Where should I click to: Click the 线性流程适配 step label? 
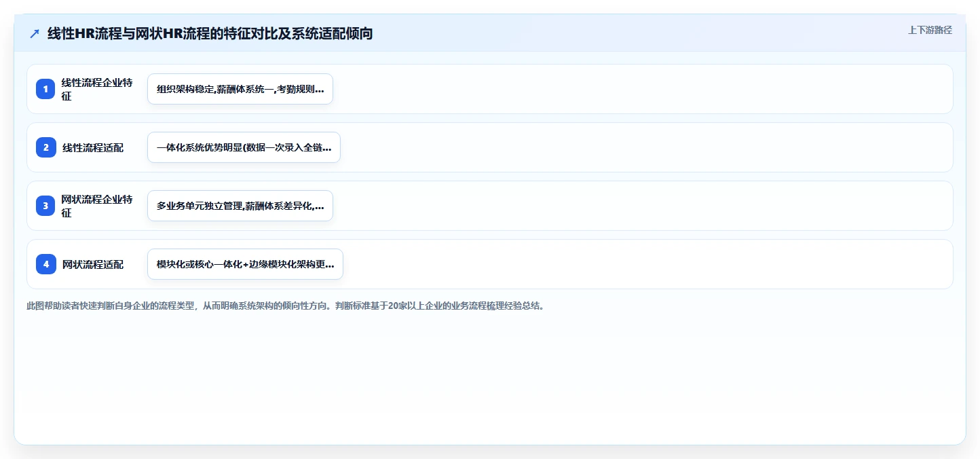tap(93, 147)
